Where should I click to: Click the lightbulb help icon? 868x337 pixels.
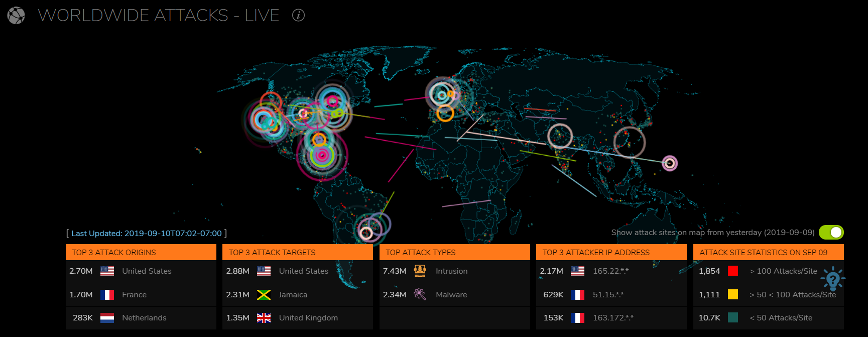(832, 279)
